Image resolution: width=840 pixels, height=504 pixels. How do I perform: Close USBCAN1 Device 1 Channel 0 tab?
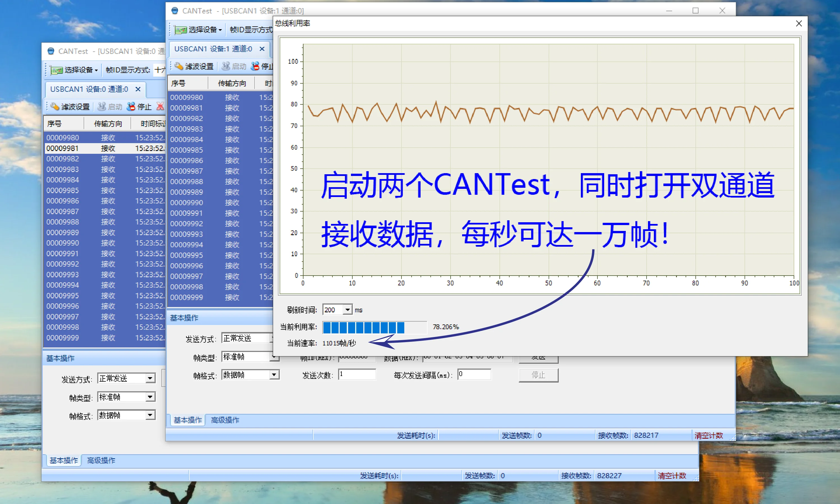tap(262, 49)
